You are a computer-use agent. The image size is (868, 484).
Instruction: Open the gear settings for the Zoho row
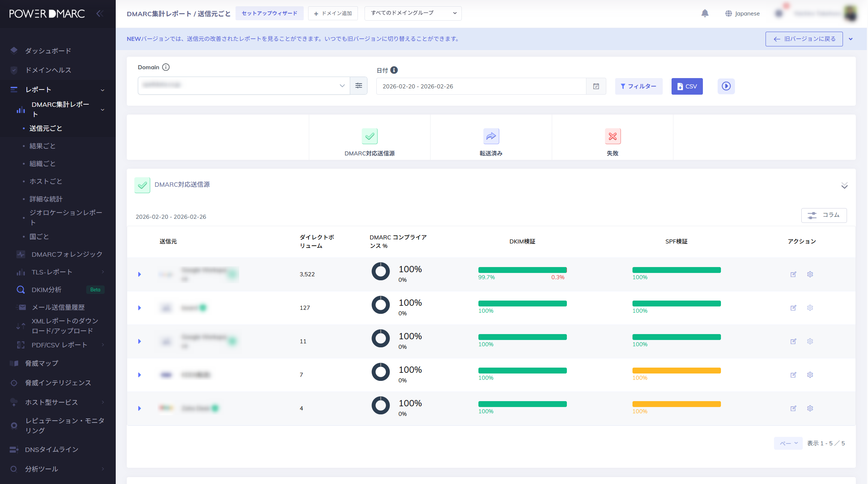click(x=810, y=408)
